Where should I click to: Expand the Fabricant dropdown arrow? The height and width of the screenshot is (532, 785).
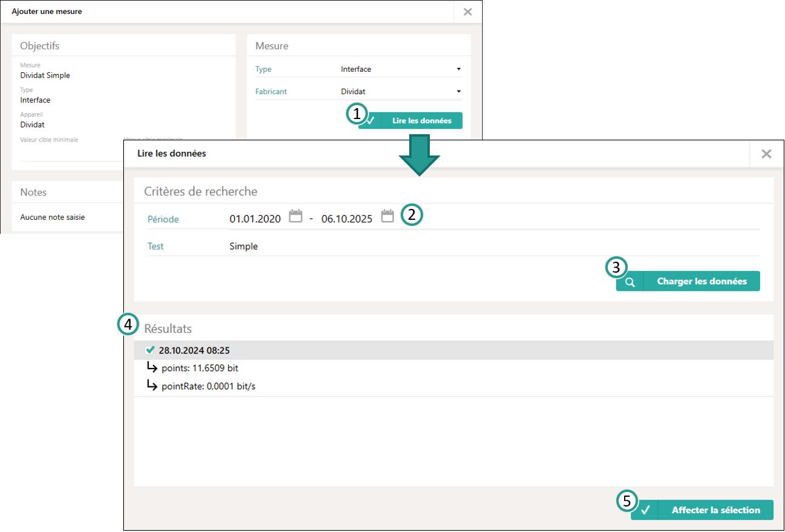click(x=458, y=92)
